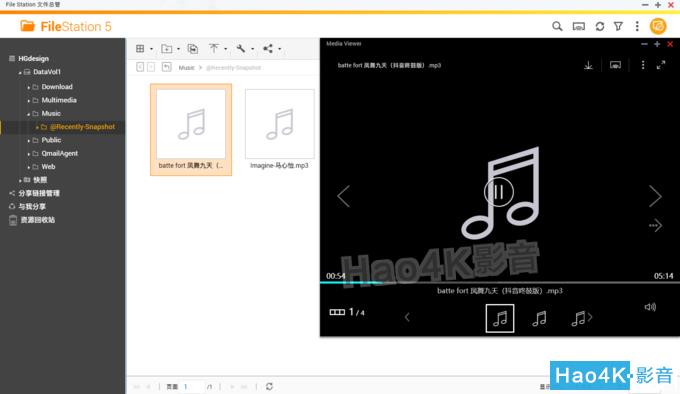Open the tools wrench dropdown
The width and height of the screenshot is (680, 394).
pyautogui.click(x=252, y=49)
